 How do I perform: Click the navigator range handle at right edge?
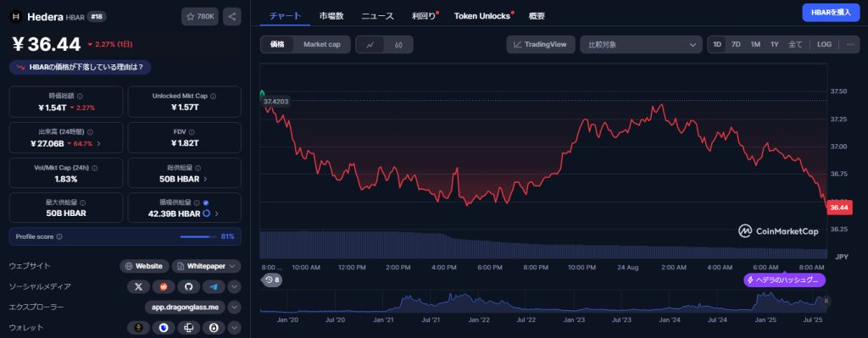(826, 301)
